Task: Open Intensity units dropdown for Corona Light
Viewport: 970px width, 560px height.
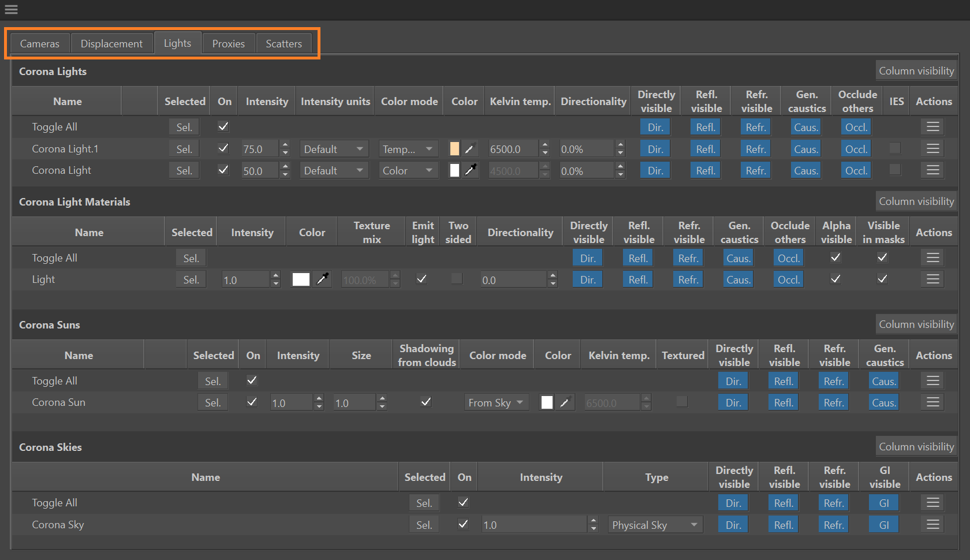Action: [x=334, y=170]
